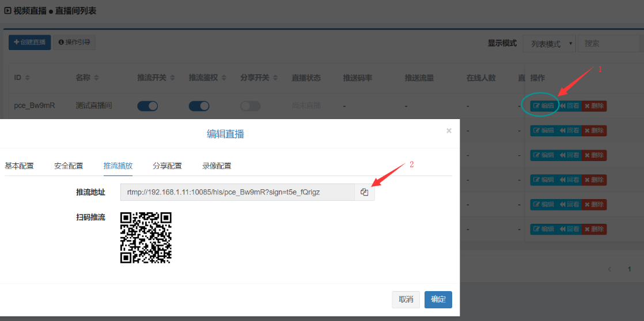The width and height of the screenshot is (644, 321).
Task: Open the 分享配置 tab
Action: tap(167, 166)
